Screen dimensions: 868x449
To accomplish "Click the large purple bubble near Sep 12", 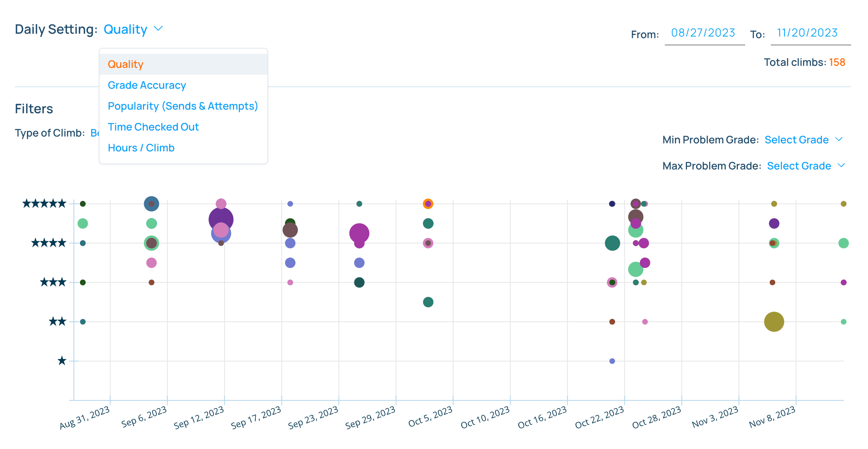I will (220, 216).
